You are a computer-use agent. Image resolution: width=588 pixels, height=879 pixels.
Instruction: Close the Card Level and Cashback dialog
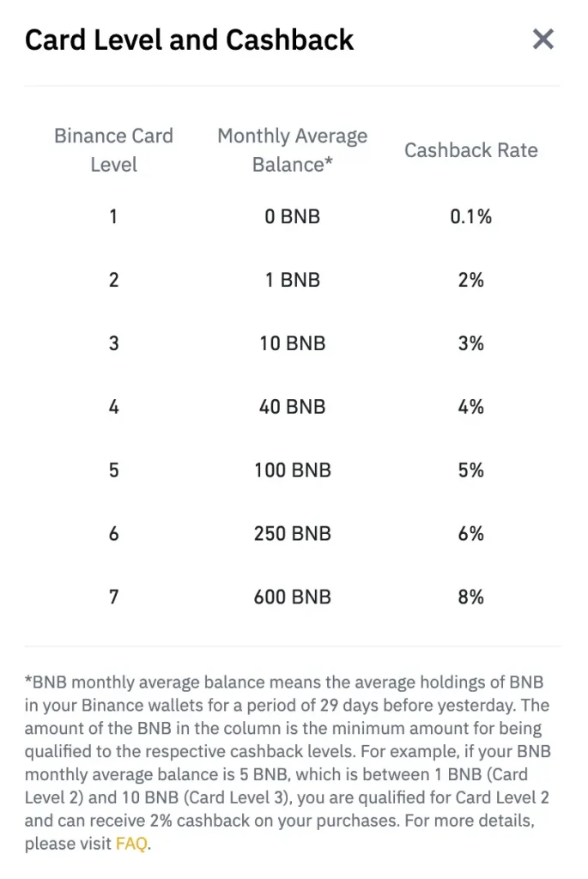pyautogui.click(x=543, y=39)
